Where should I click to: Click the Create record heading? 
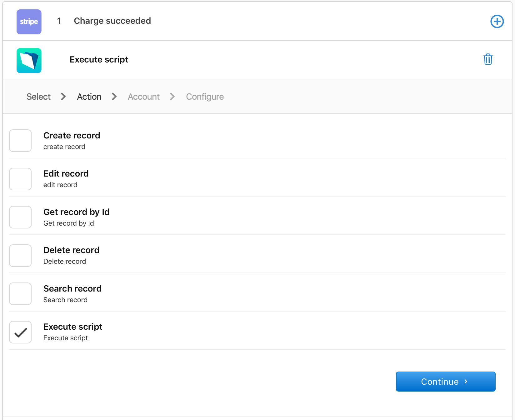(72, 135)
